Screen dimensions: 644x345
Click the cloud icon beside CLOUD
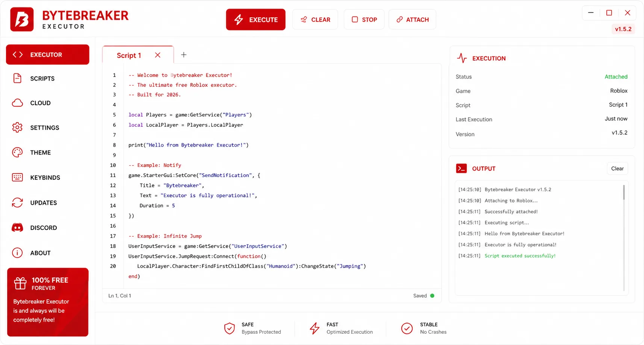coord(17,103)
